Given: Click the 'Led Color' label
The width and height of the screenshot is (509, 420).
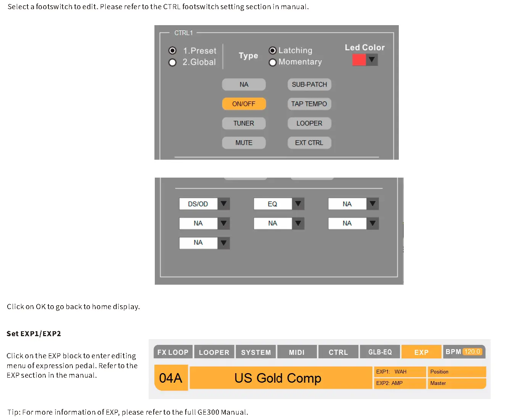Looking at the screenshot, I should pyautogui.click(x=365, y=48).
